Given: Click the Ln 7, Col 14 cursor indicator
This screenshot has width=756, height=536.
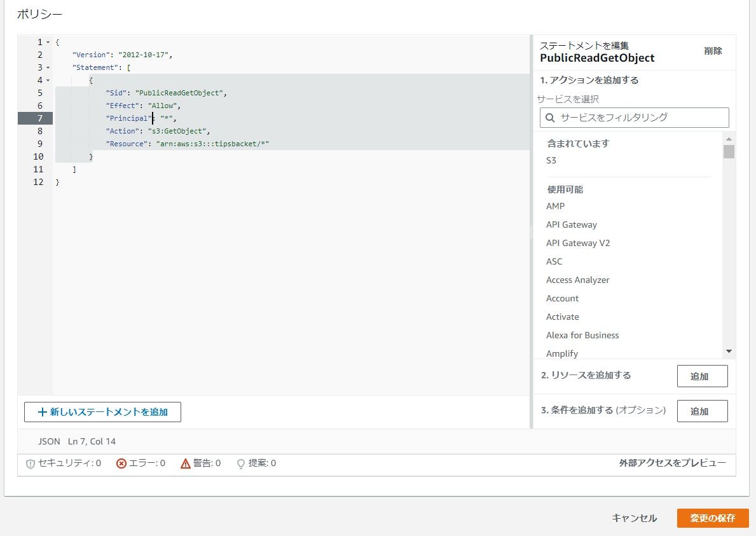Looking at the screenshot, I should (92, 441).
